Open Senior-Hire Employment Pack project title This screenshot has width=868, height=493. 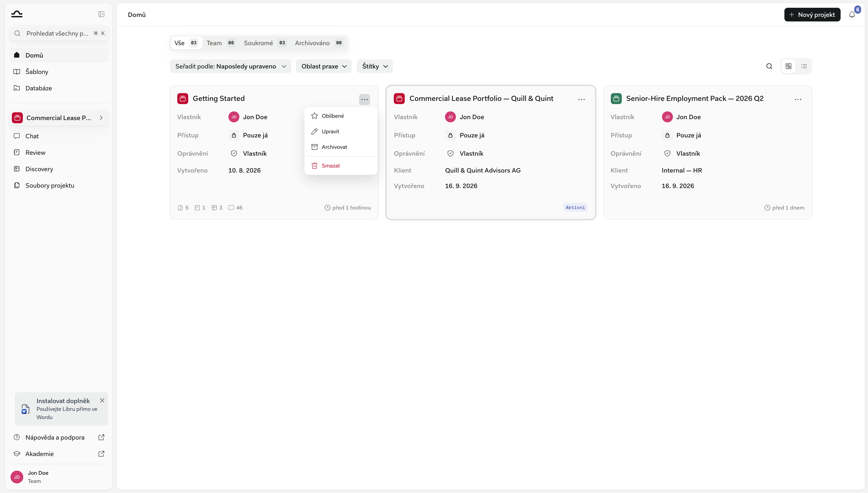click(695, 99)
